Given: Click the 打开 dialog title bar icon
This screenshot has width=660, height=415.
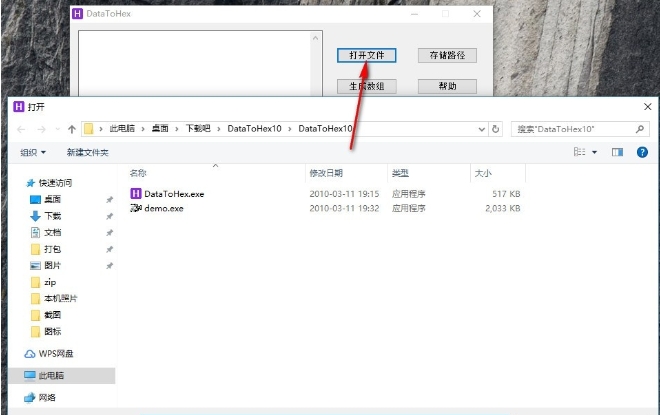Looking at the screenshot, I should tap(19, 106).
